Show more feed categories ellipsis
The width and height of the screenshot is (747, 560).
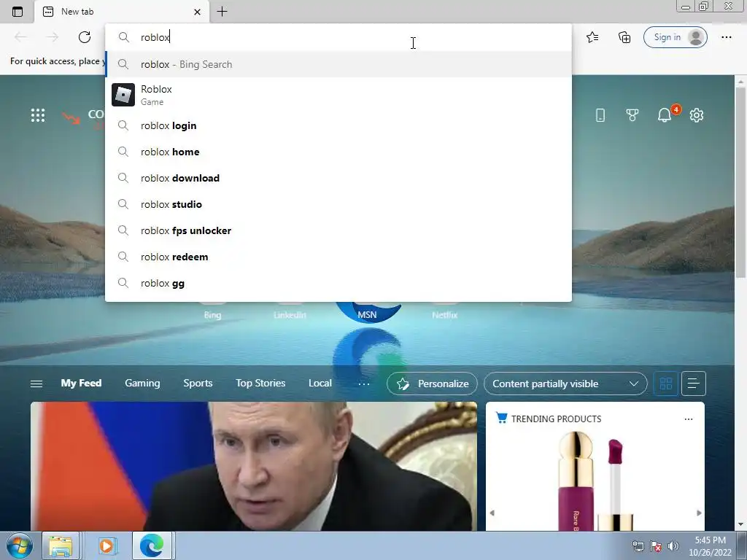364,384
